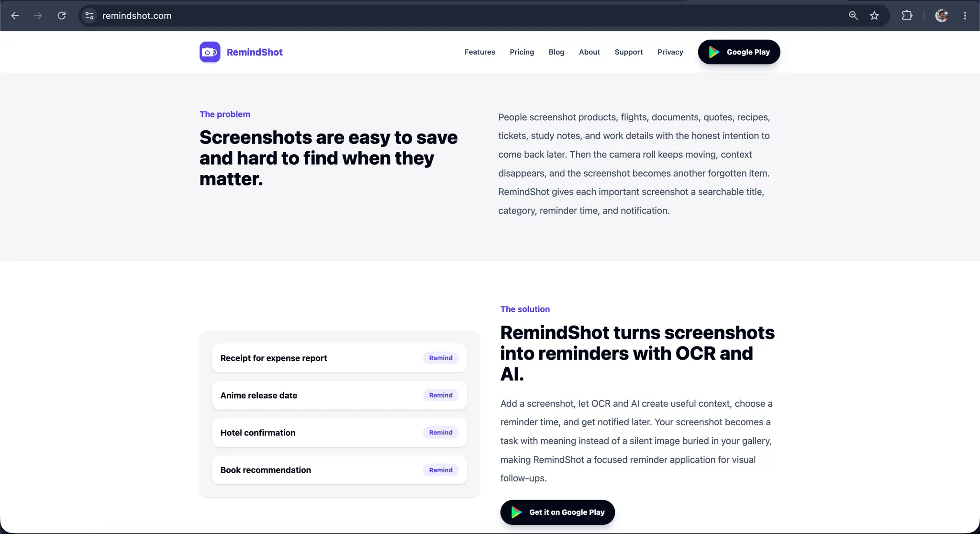Click the header Google Play button
Viewport: 980px width, 534px height.
click(x=739, y=52)
